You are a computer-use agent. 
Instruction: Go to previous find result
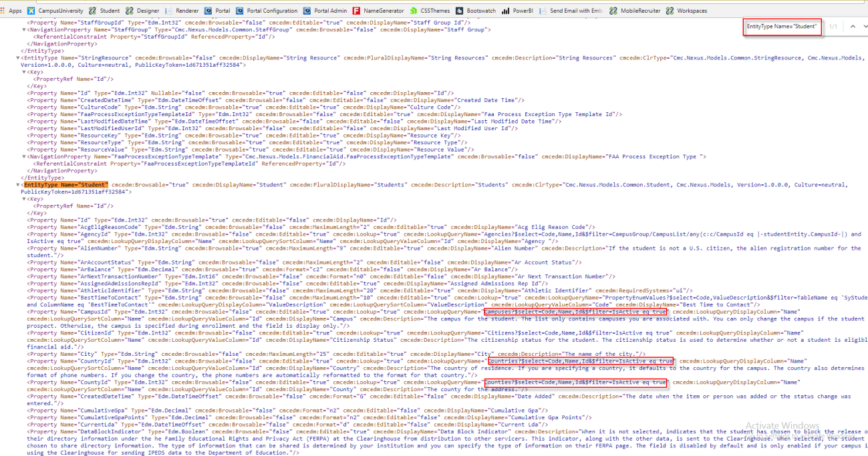[x=852, y=27]
